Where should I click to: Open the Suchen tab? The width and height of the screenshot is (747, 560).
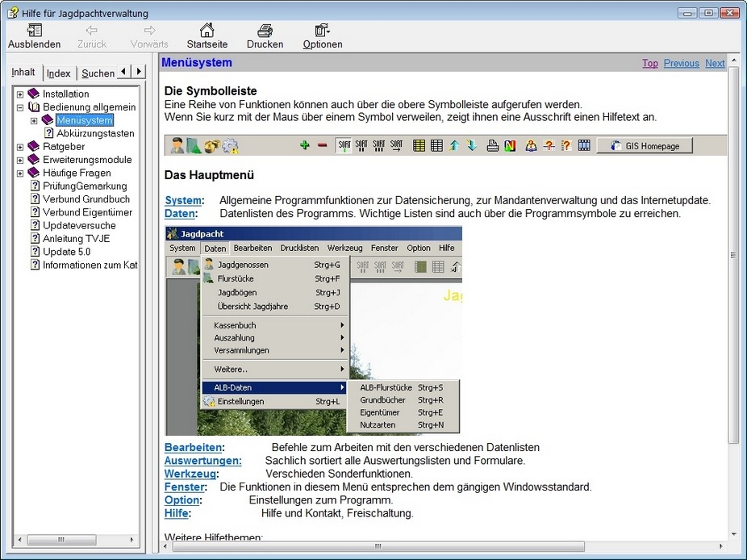pos(98,73)
